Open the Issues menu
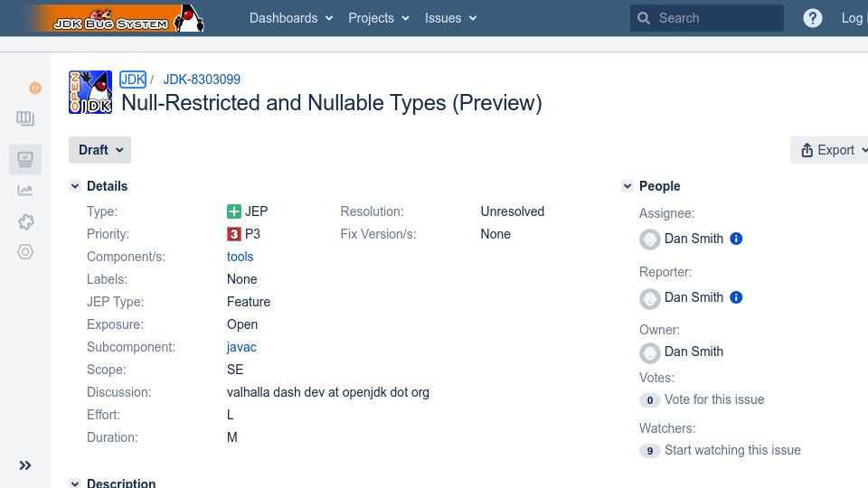This screenshot has height=488, width=868. pos(450,18)
